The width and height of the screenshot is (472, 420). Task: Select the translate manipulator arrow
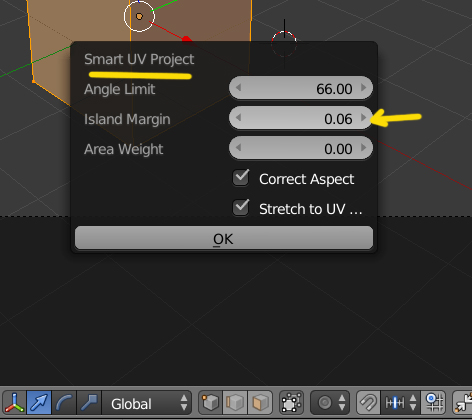pos(39,403)
